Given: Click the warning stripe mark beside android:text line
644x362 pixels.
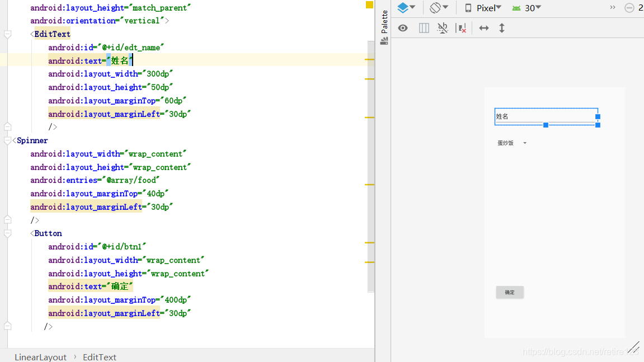Looking at the screenshot, I should tap(370, 59).
